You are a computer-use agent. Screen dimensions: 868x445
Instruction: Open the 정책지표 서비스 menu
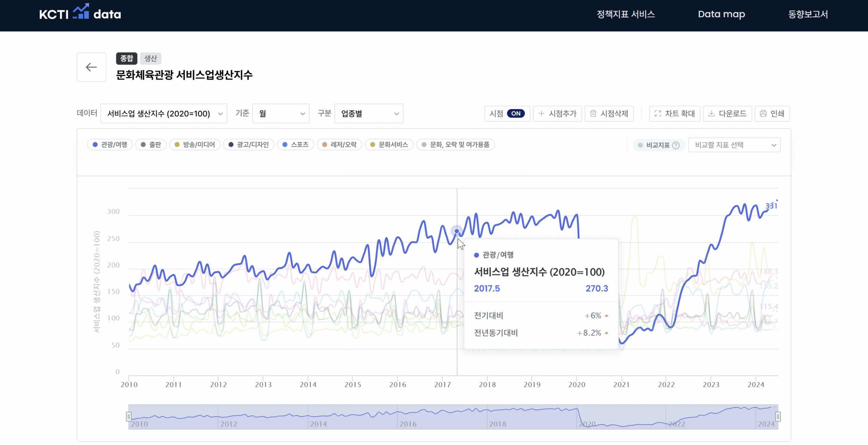point(626,14)
